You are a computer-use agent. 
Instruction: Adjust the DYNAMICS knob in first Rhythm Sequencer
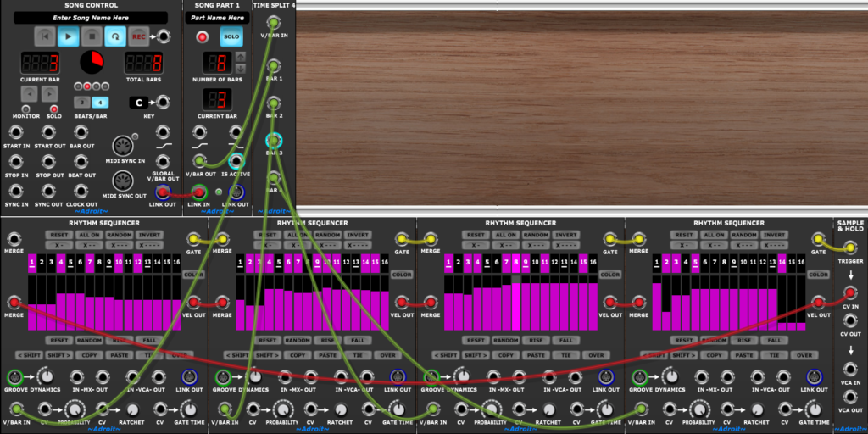[47, 377]
